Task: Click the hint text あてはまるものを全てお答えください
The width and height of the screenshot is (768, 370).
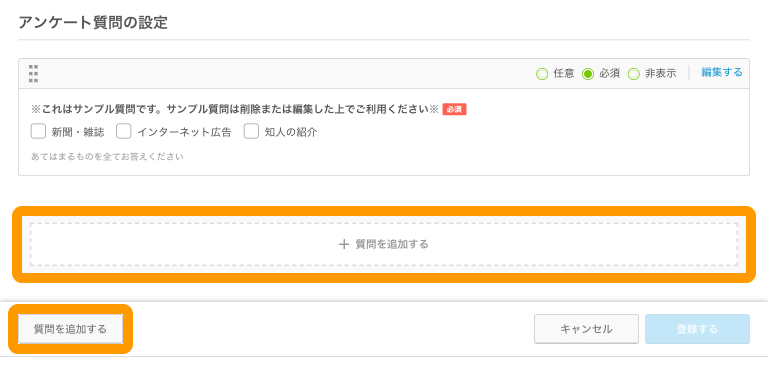Action: click(x=107, y=157)
